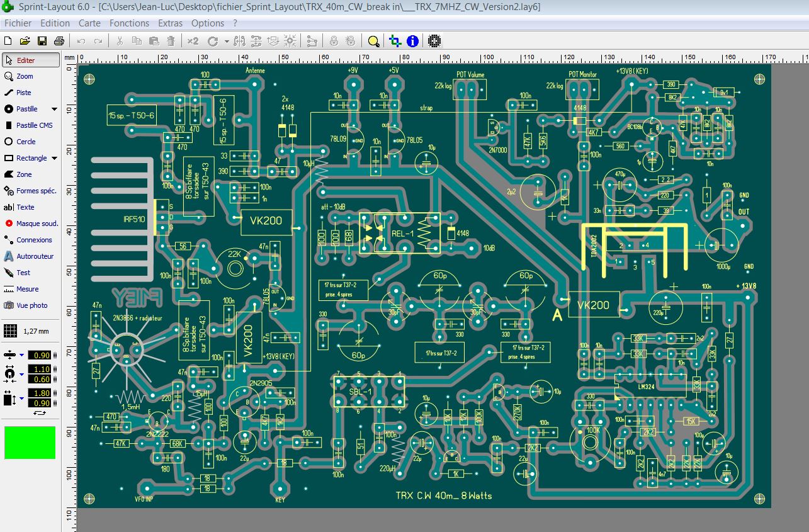Select the Editer tool
The height and width of the screenshot is (532, 809).
(31, 60)
